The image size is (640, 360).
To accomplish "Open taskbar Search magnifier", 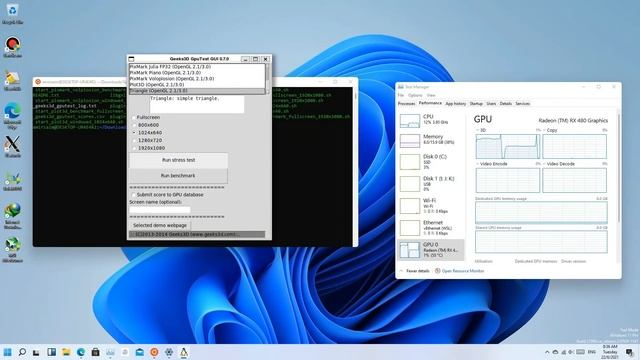I will (x=22, y=352).
